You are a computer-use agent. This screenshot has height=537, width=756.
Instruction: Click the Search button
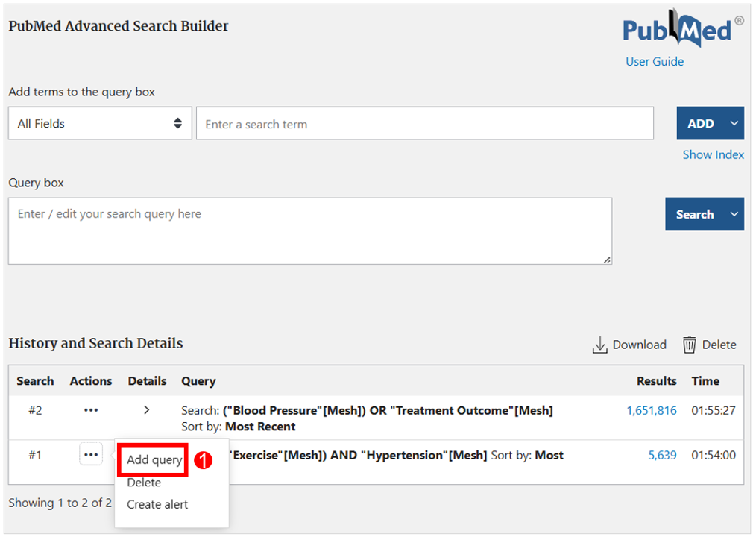695,214
